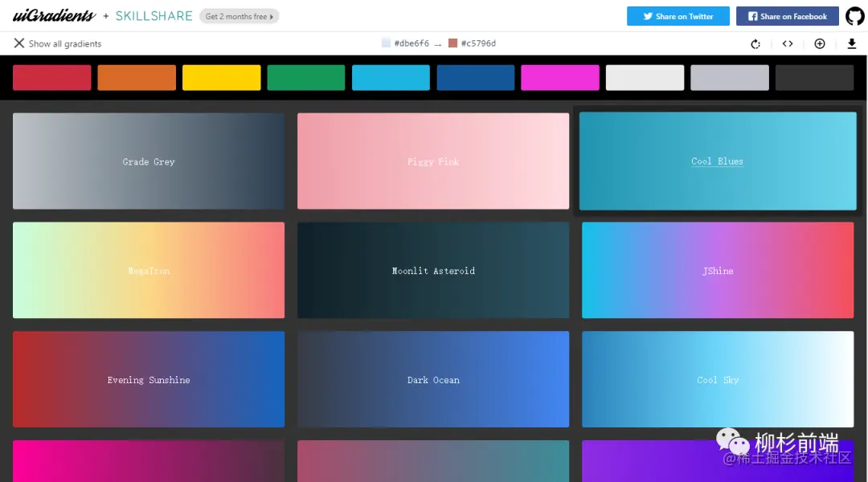Viewport: 868px width, 482px height.
Task: Open the GitHub repository icon
Action: (x=854, y=16)
